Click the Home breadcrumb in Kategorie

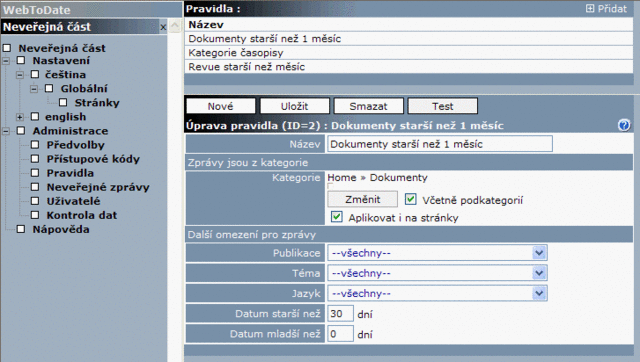[342, 178]
